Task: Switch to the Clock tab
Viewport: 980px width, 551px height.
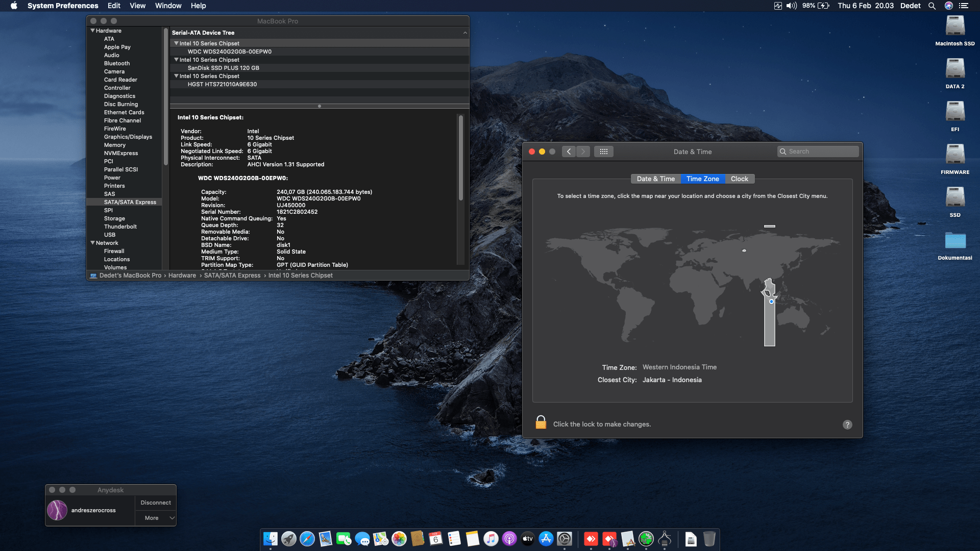Action: coord(740,179)
